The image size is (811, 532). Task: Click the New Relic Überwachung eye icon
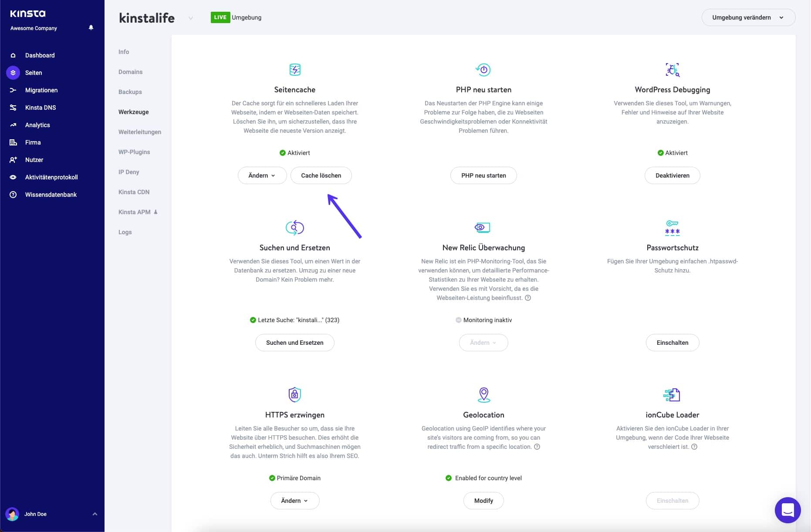[483, 227]
